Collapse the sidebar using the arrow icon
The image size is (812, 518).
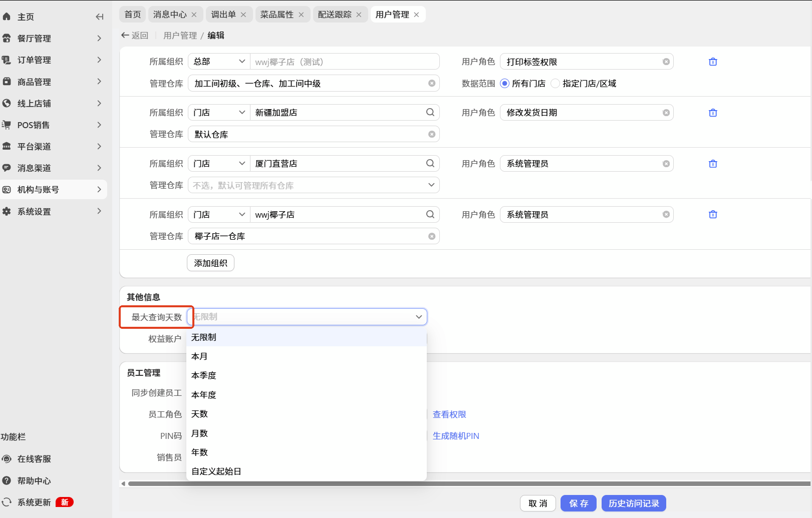pos(99,17)
